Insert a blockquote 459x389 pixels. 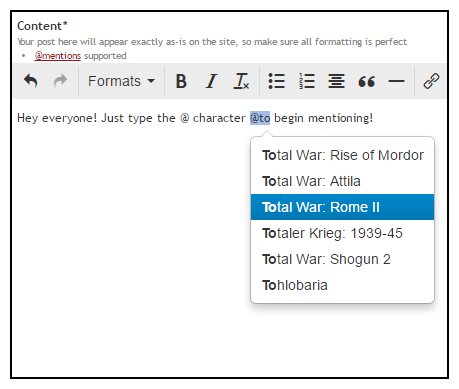click(366, 81)
